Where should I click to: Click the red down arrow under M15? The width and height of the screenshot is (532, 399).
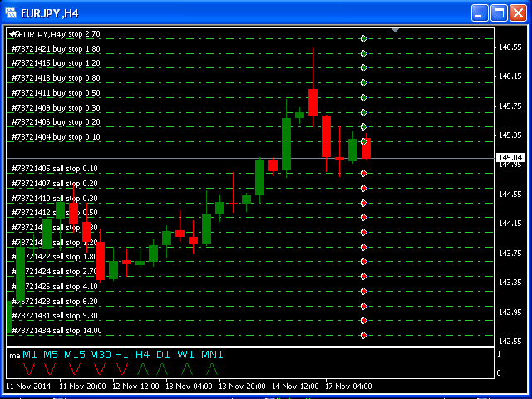pos(75,368)
